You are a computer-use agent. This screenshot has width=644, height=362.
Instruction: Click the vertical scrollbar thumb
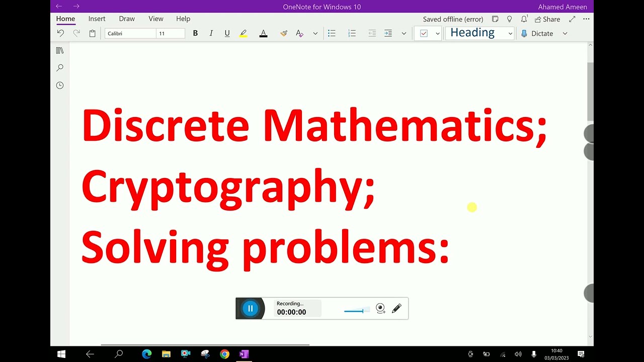591,92
